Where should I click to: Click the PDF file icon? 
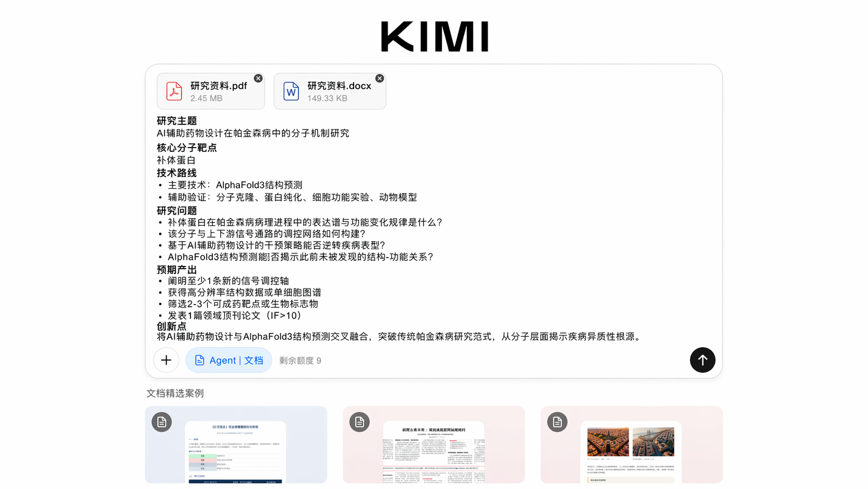coord(174,91)
